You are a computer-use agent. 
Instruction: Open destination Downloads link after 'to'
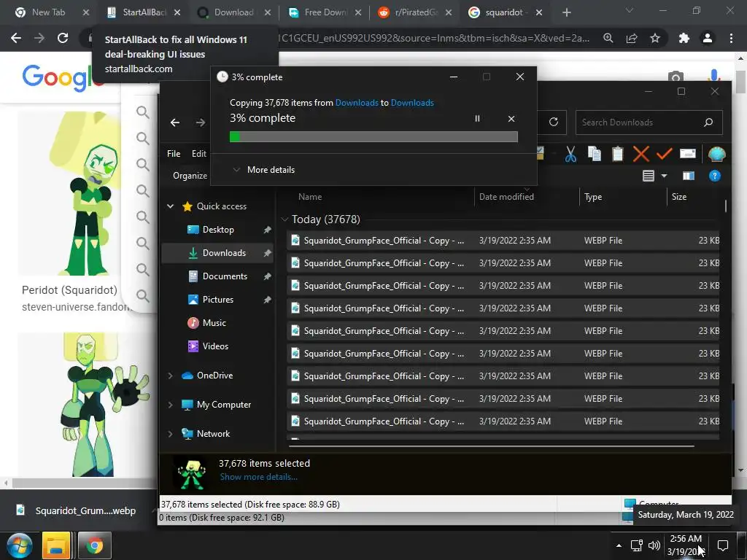pyautogui.click(x=412, y=103)
